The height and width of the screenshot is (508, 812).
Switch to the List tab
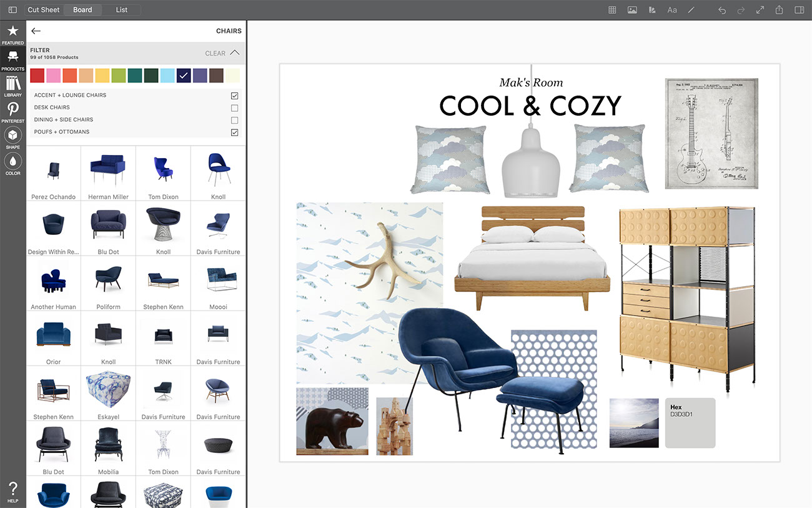click(x=122, y=10)
